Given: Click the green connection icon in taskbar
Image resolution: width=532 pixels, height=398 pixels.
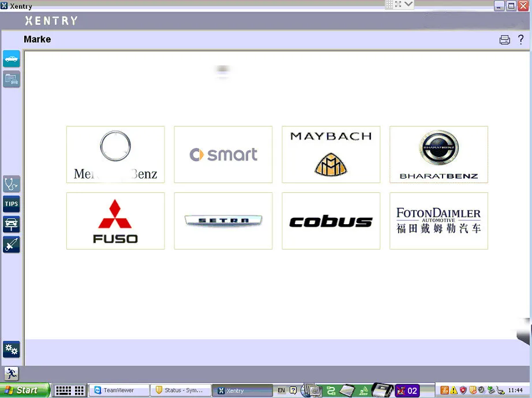Looking at the screenshot, I should click(x=331, y=391).
